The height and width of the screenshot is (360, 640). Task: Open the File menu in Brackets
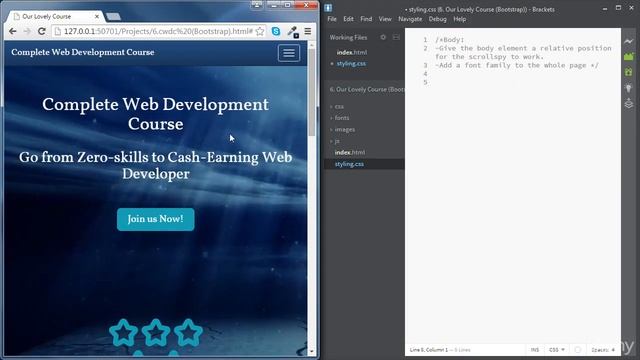[x=332, y=19]
